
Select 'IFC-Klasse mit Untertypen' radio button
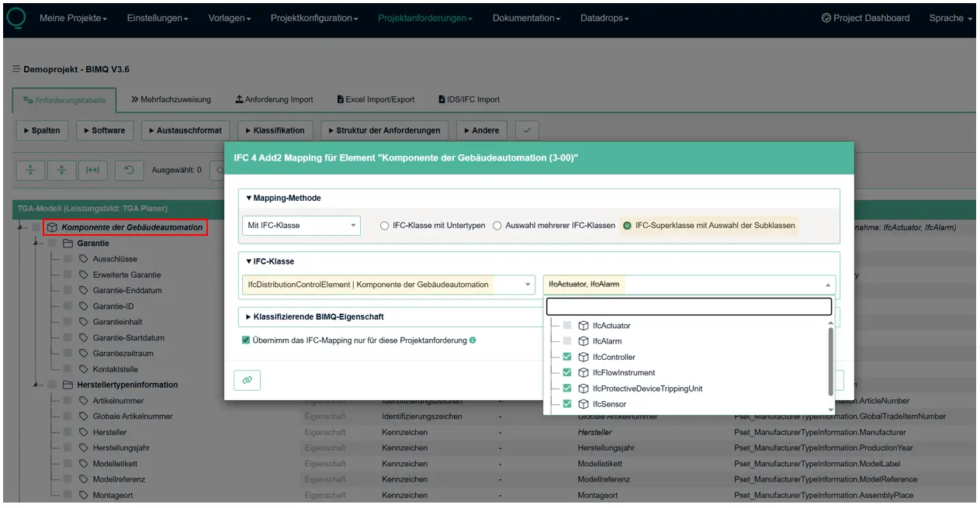click(384, 226)
